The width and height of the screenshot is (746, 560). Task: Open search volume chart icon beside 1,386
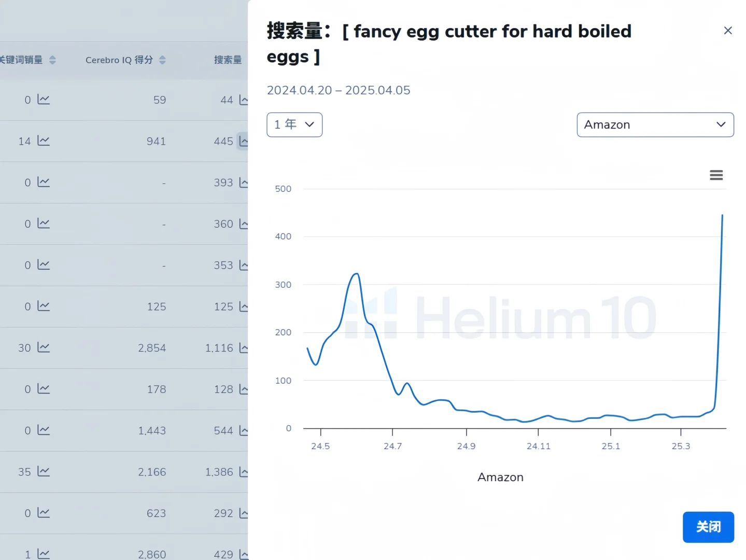pos(244,472)
